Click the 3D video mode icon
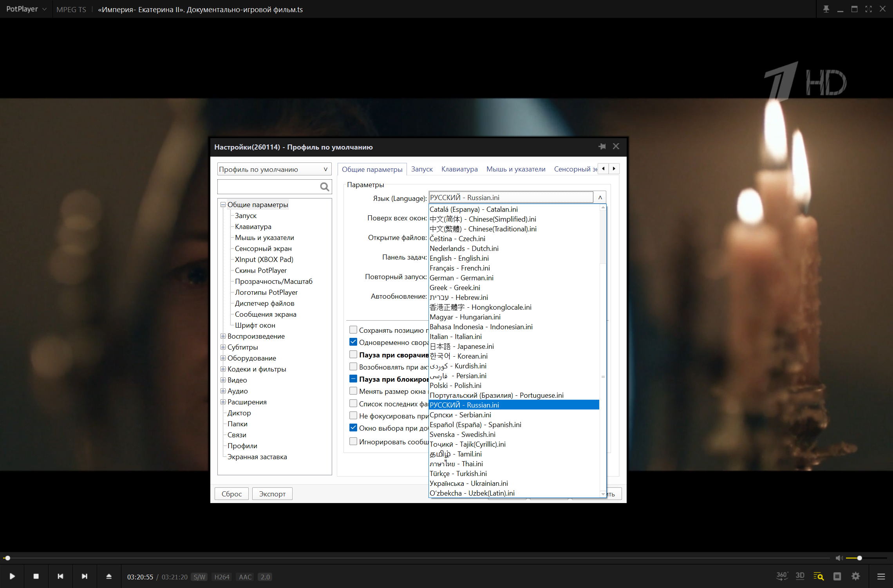893x588 pixels. pos(800,576)
